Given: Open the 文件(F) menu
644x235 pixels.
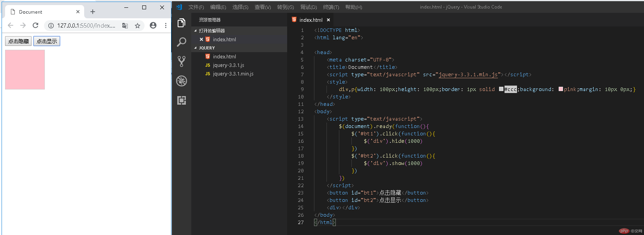Looking at the screenshot, I should (x=196, y=7).
